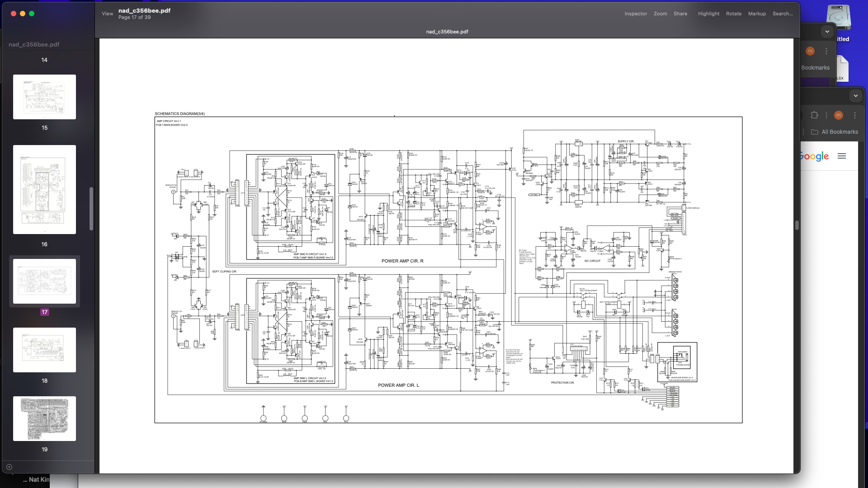Minimize the Preview window
This screenshot has height=488, width=868.
pyautogui.click(x=23, y=14)
